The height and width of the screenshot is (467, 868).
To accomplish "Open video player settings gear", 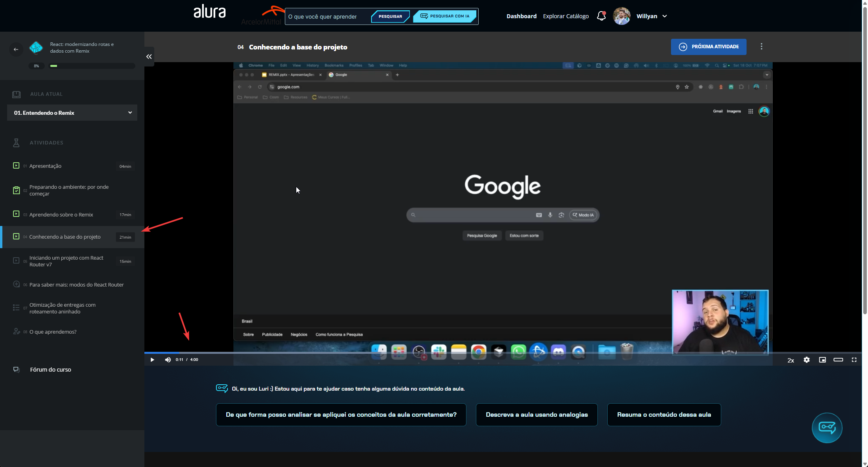I will [x=807, y=360].
